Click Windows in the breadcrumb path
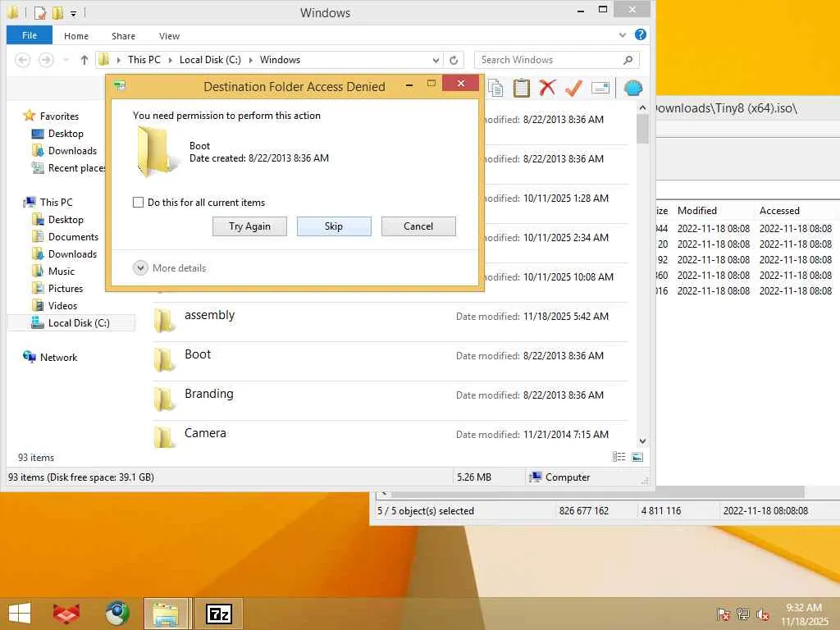Screen dimensions: 840x630 tap(280, 60)
